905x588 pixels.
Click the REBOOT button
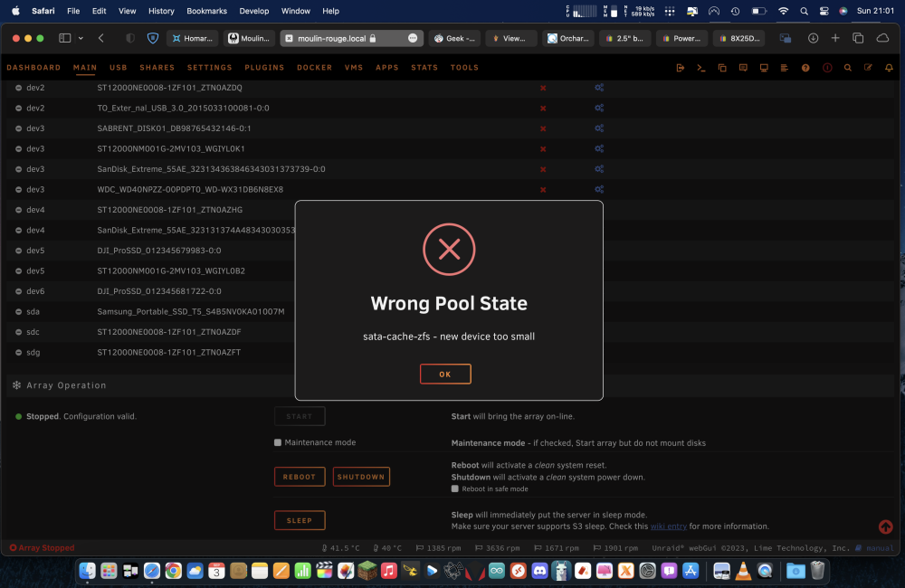(300, 477)
